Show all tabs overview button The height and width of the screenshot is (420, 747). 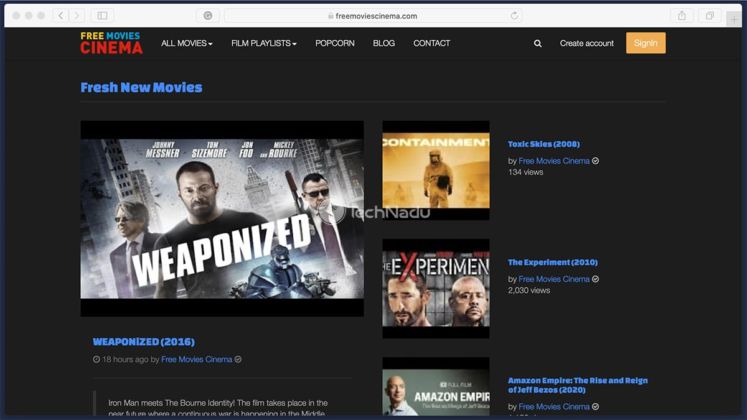click(x=709, y=15)
